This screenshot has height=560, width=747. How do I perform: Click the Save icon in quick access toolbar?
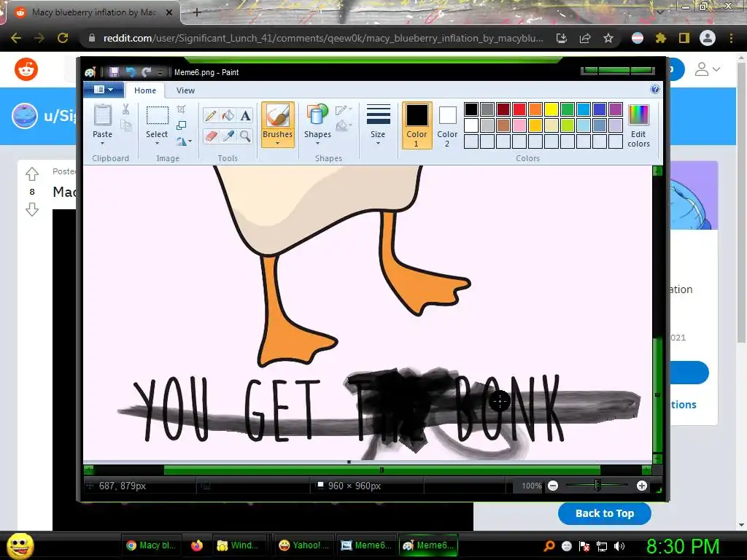point(114,72)
